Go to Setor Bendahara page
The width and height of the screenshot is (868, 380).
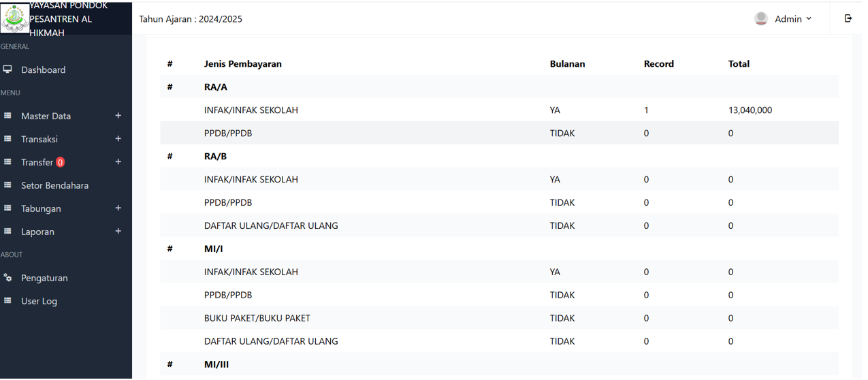click(54, 185)
